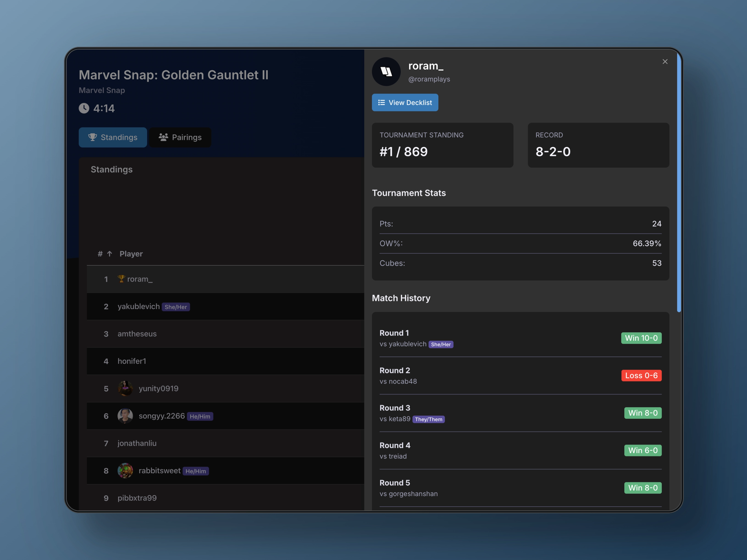Viewport: 747px width, 560px height.
Task: Sort standings by Player column header
Action: tap(131, 254)
